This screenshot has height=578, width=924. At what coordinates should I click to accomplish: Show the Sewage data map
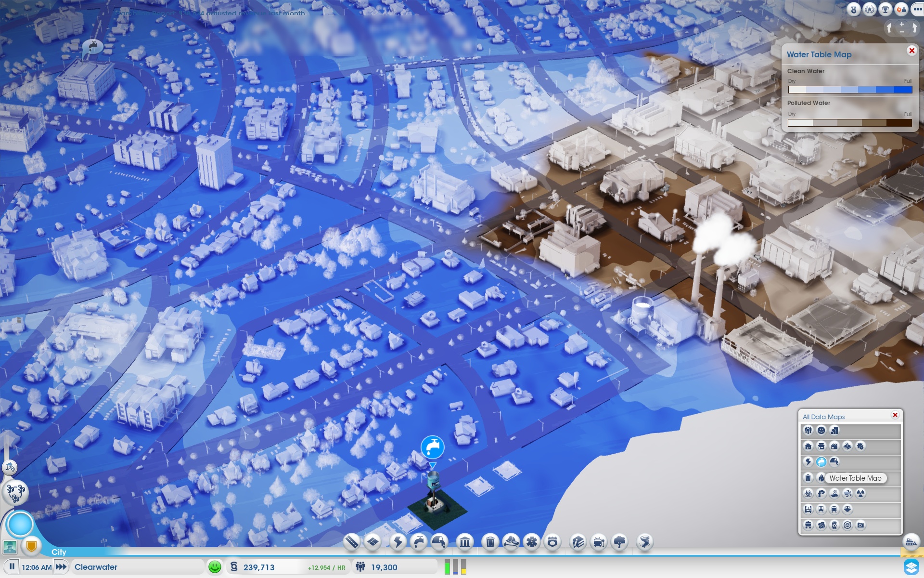click(x=834, y=462)
